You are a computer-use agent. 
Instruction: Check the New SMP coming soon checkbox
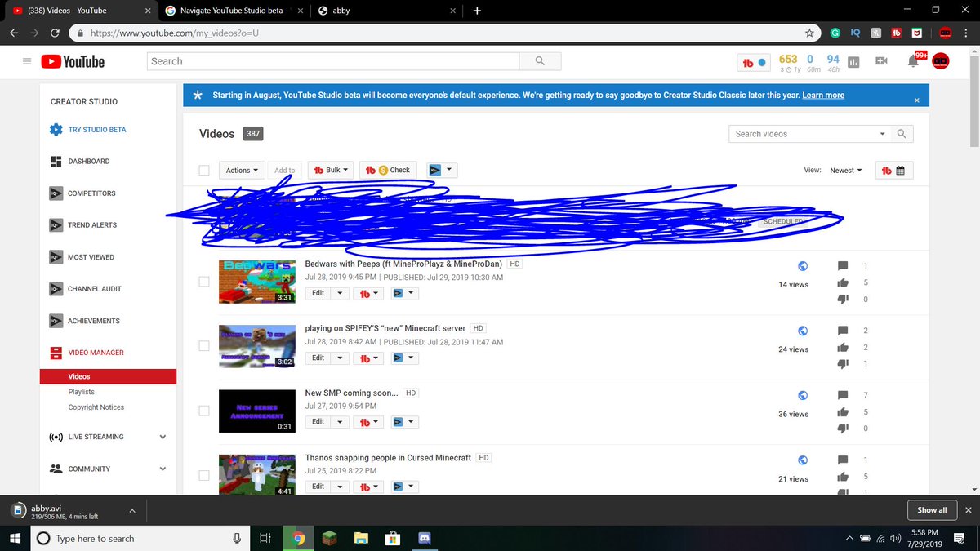pyautogui.click(x=204, y=411)
